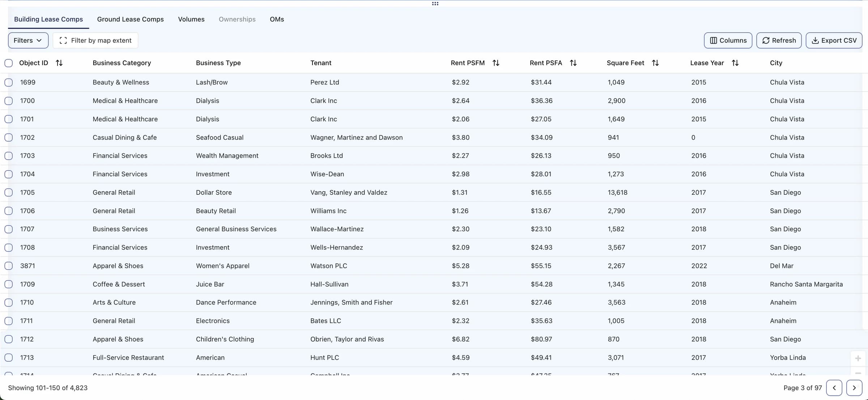
Task: Click Rent PSFA value $80.97
Action: pyautogui.click(x=541, y=340)
